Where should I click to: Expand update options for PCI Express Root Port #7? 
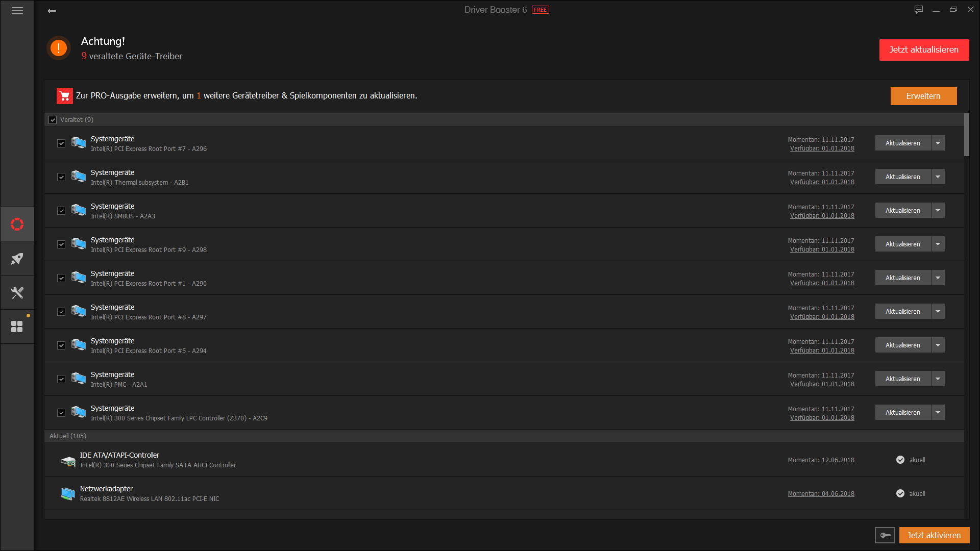pos(938,143)
